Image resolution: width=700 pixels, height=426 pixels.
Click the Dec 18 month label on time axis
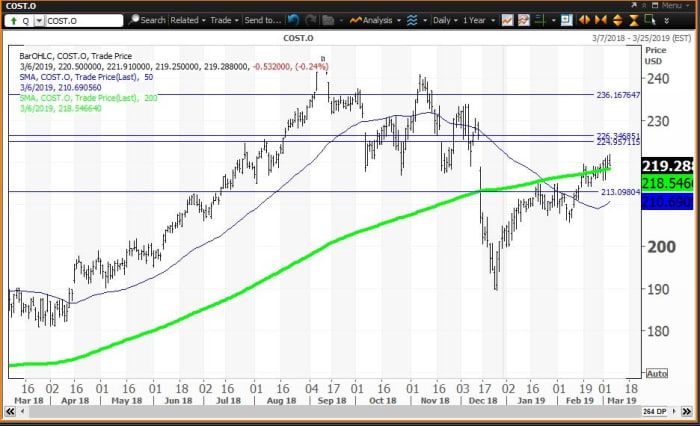(483, 401)
